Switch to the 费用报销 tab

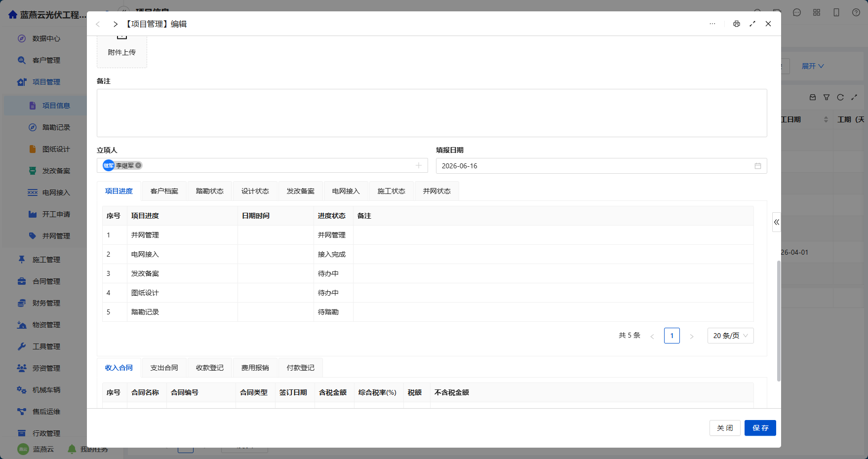click(x=255, y=368)
